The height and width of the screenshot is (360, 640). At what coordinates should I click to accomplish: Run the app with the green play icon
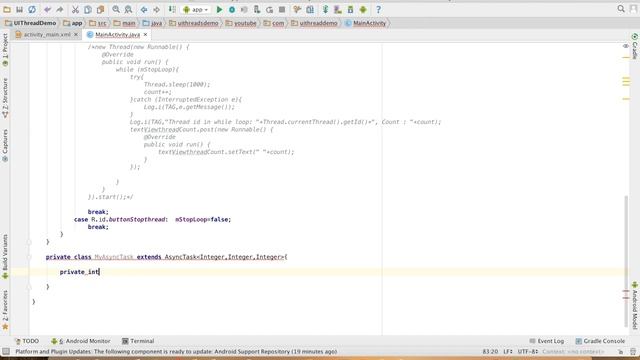[x=219, y=9]
